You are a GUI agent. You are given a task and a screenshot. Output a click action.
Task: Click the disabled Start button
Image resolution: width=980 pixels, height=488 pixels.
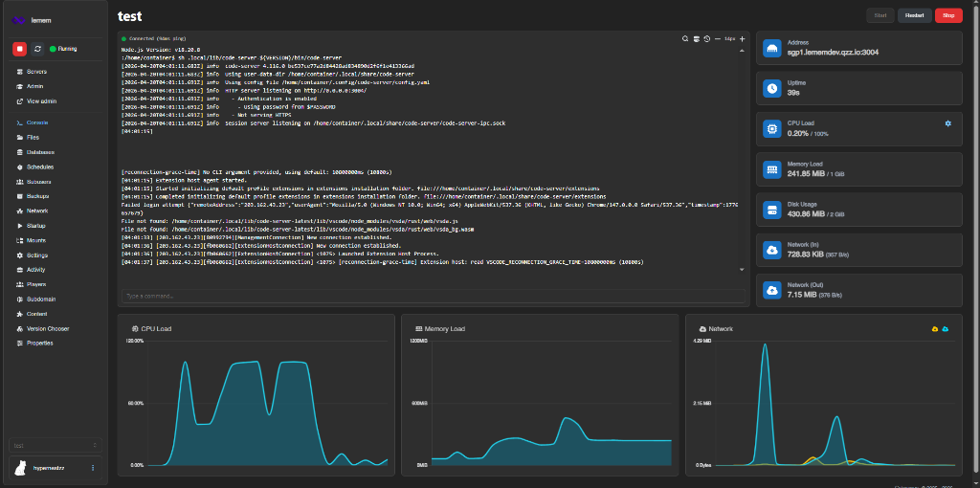tap(880, 15)
